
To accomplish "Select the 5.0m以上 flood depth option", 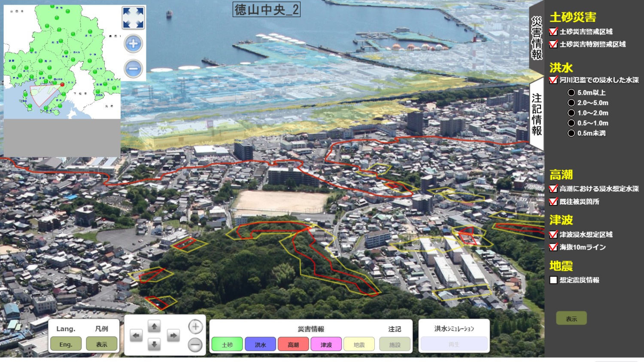I will click(x=571, y=93).
